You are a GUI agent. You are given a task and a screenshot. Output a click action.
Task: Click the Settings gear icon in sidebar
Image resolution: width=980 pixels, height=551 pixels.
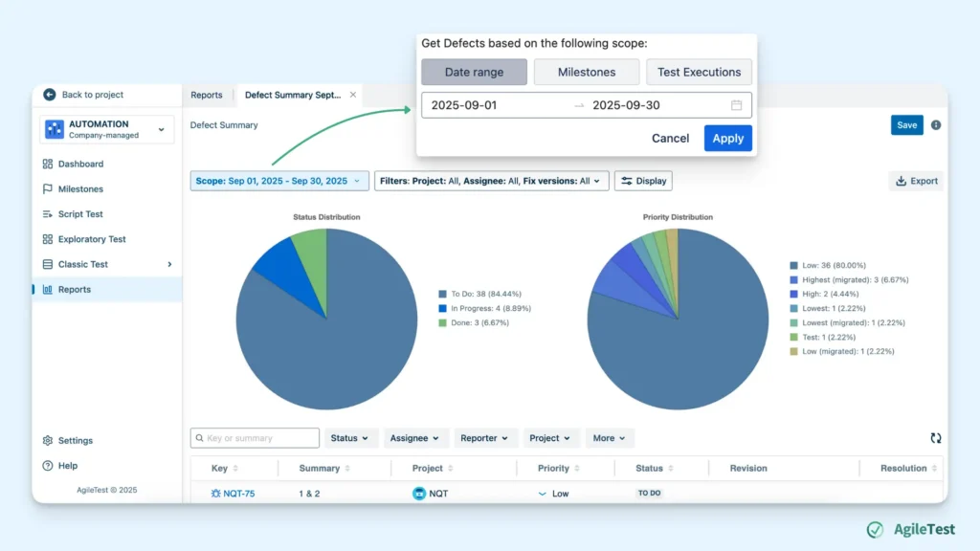pos(48,441)
